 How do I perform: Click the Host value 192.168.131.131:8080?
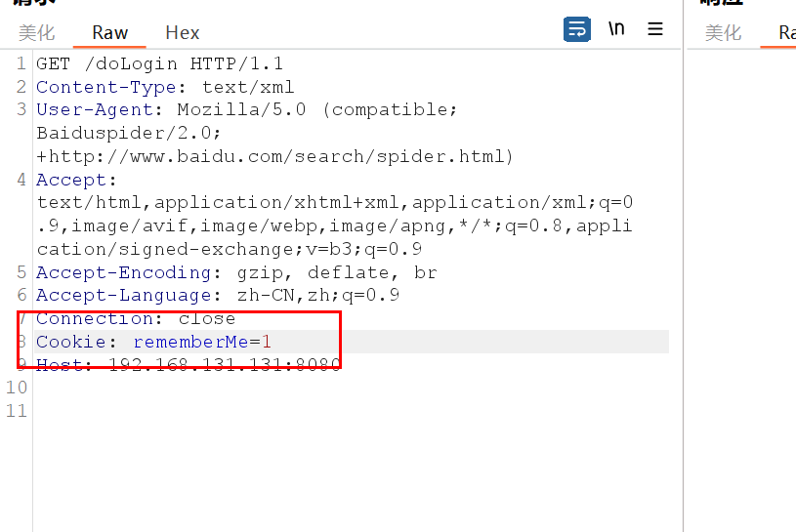[225, 365]
